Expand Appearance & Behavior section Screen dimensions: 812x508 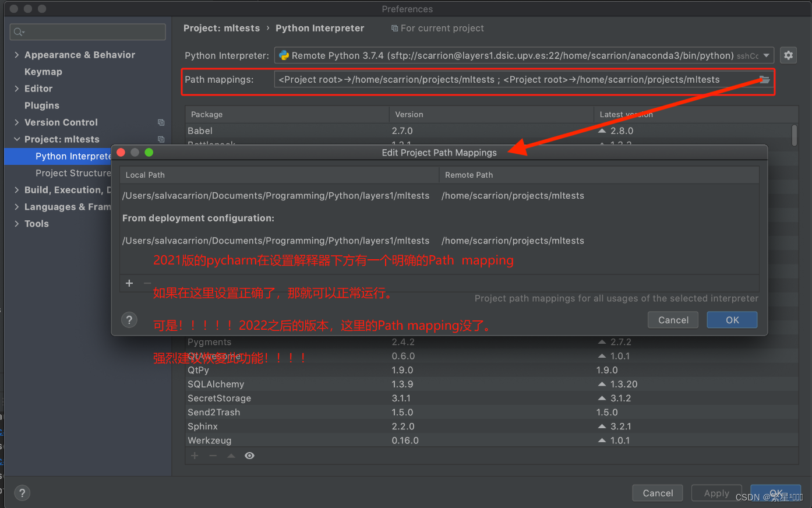[16, 55]
